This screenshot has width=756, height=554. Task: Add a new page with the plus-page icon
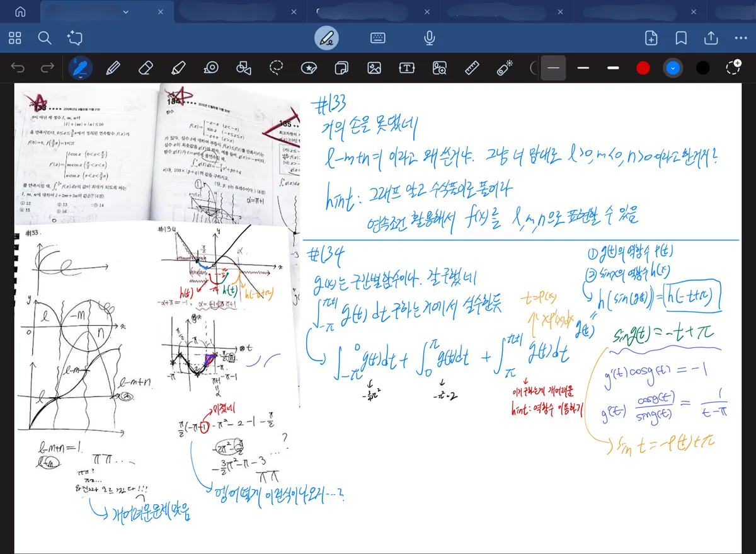(651, 38)
